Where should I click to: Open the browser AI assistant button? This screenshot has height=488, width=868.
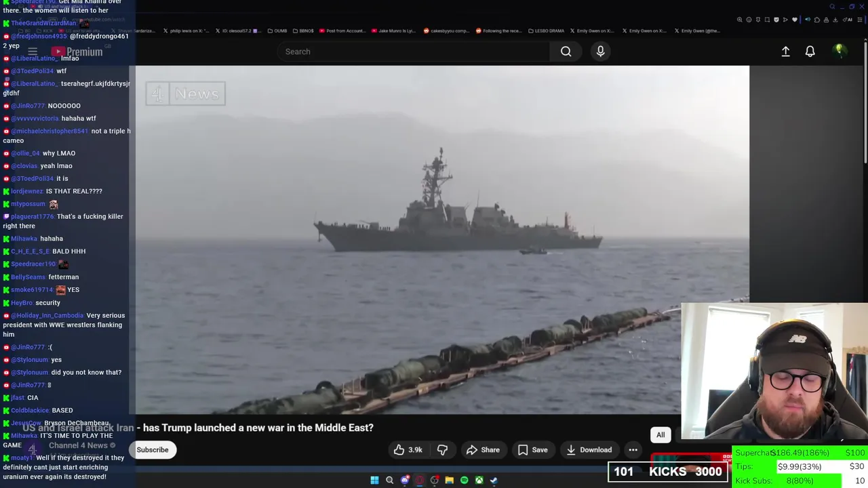846,20
